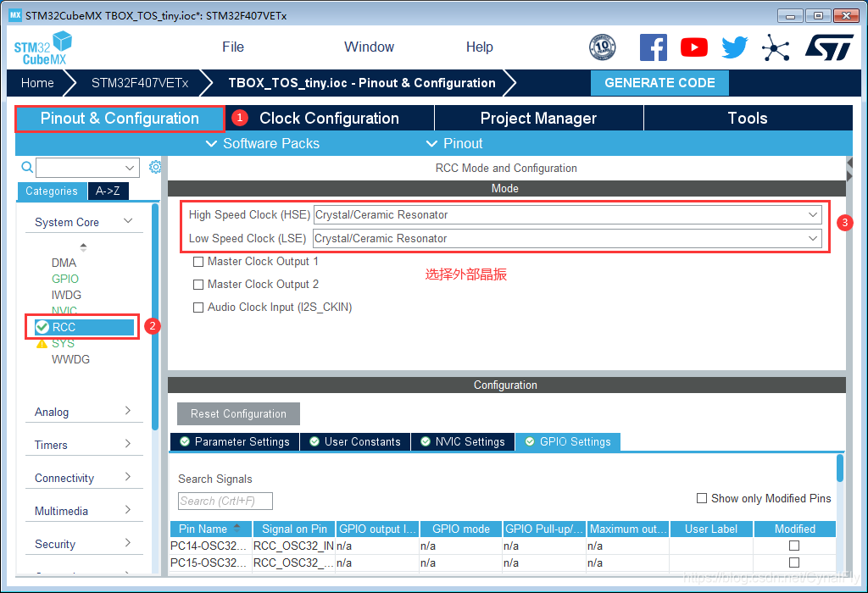Open Parameter Settings tab
The height and width of the screenshot is (593, 868).
coord(235,441)
